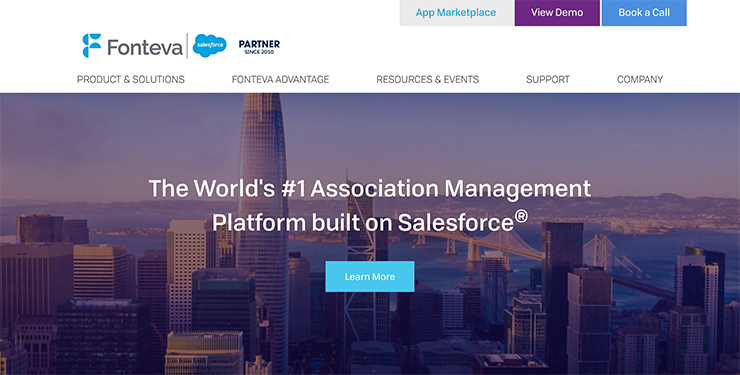Click the "Platform built on Salesforce" headline line
The image size is (740, 375).
(362, 223)
